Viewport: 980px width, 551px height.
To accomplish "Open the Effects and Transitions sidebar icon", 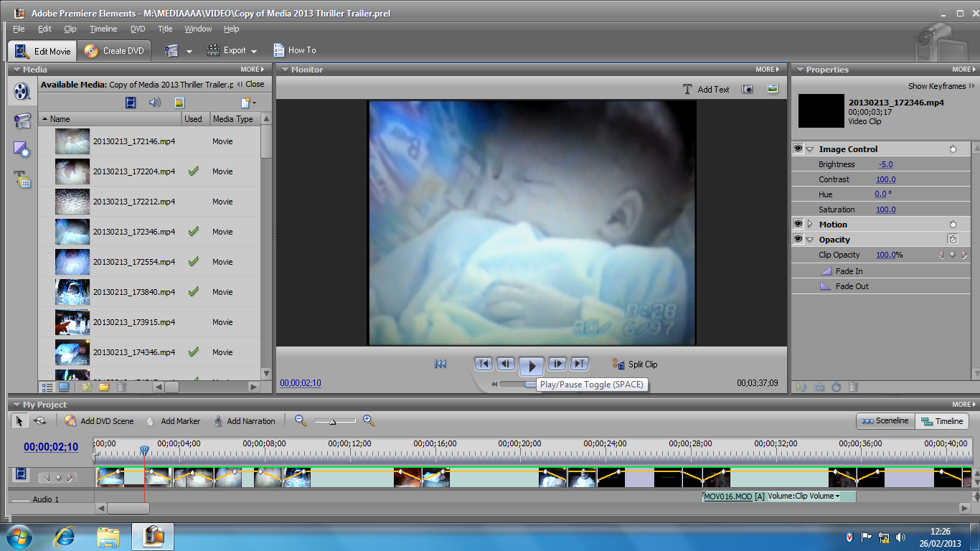I will pos(22,150).
